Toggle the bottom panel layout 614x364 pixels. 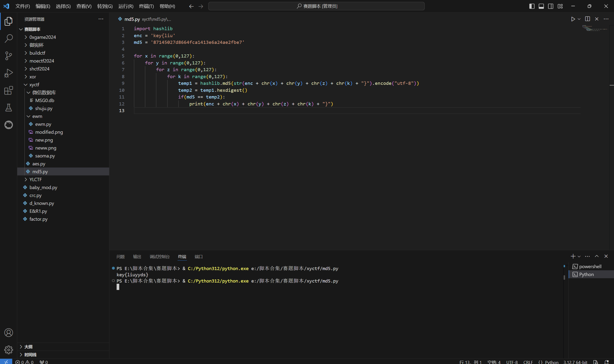click(x=541, y=6)
